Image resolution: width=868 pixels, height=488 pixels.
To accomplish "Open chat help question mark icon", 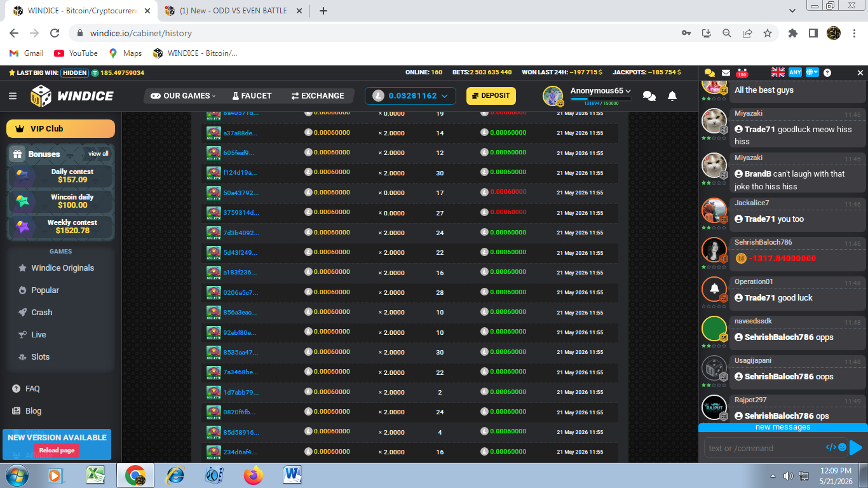I will (x=827, y=73).
